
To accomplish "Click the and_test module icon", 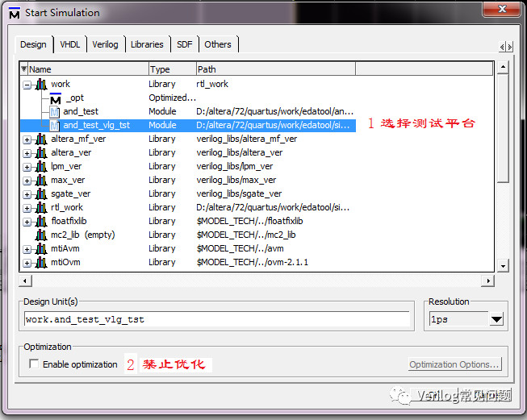I will (54, 112).
